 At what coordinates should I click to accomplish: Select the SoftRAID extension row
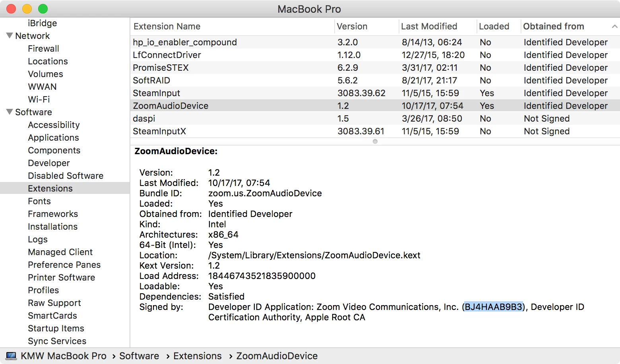tap(375, 80)
